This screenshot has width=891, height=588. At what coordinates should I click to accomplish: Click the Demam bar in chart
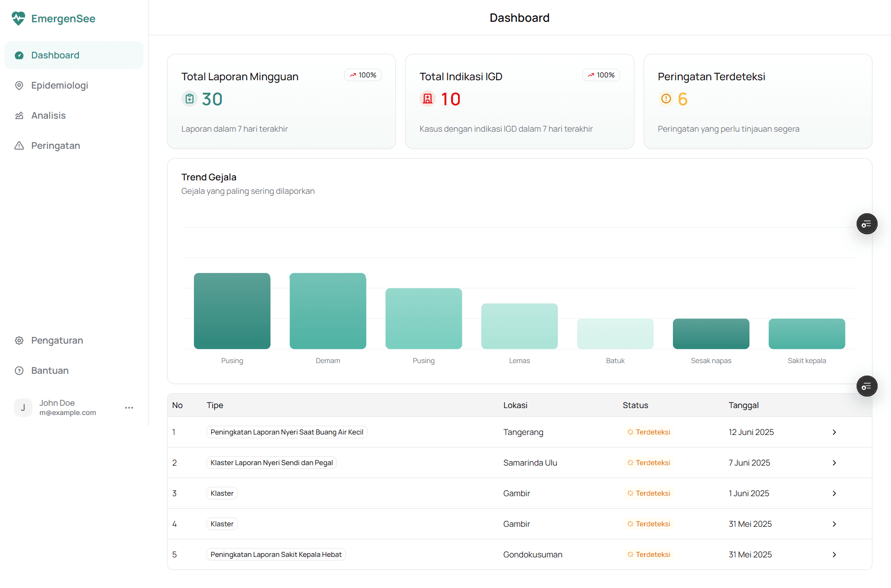328,311
